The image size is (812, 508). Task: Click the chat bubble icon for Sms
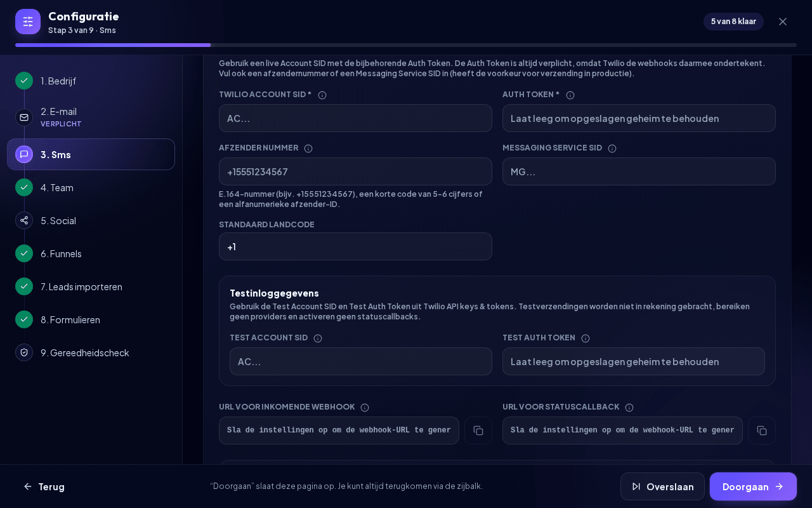click(x=24, y=154)
